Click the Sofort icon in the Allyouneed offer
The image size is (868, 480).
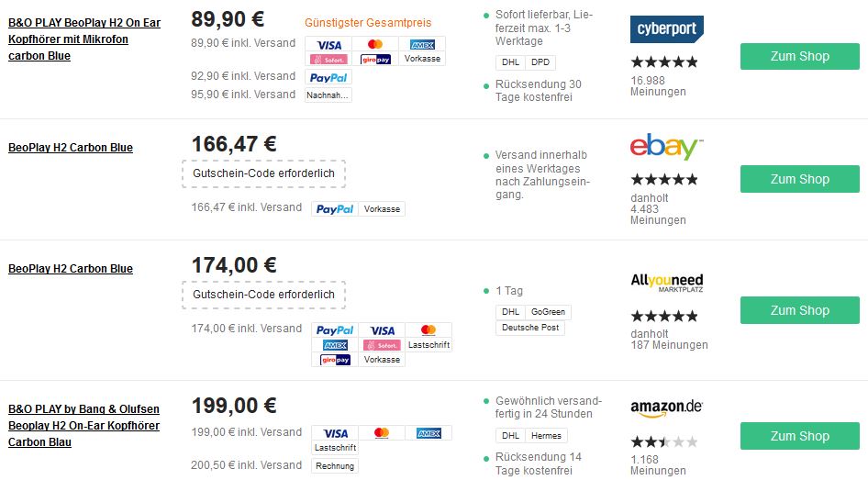click(x=382, y=345)
